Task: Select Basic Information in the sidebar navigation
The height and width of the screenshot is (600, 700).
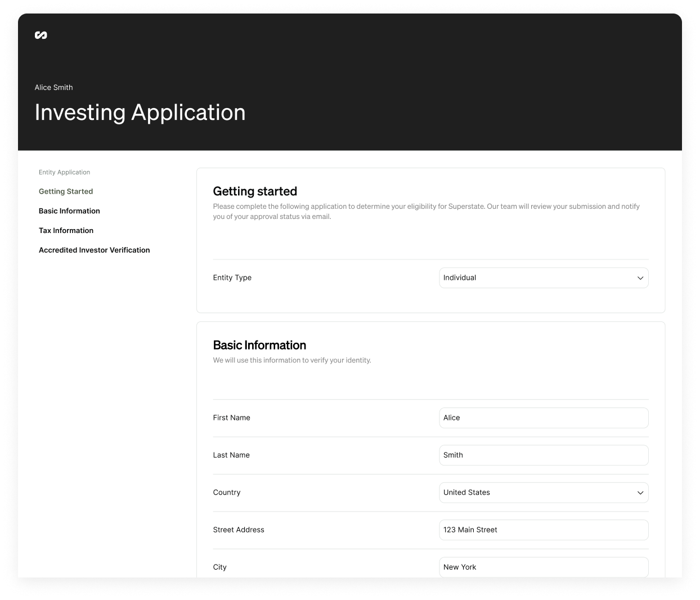Action: click(x=69, y=211)
